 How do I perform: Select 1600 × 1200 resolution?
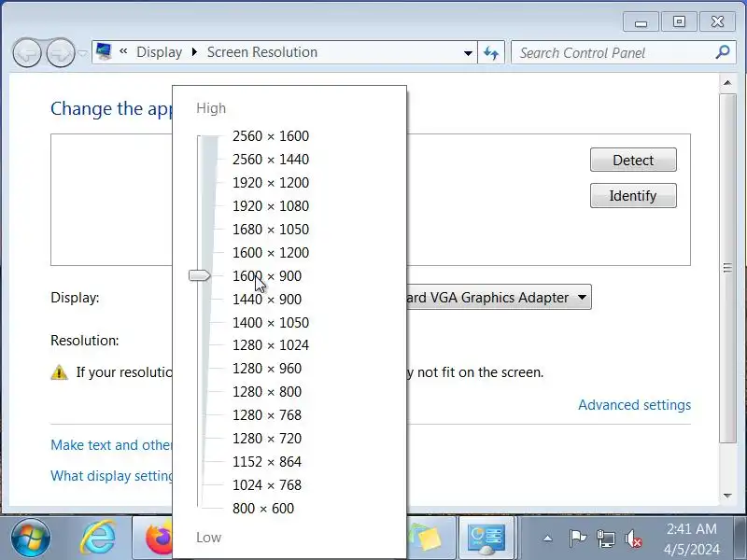coord(271,253)
